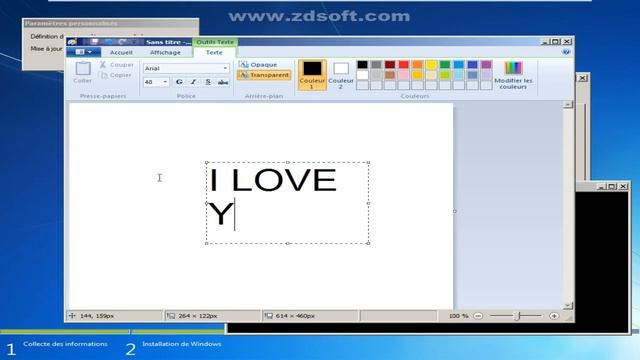Click the cursor position icon in status bar
Image resolution: width=640 pixels, height=360 pixels.
(x=72, y=316)
